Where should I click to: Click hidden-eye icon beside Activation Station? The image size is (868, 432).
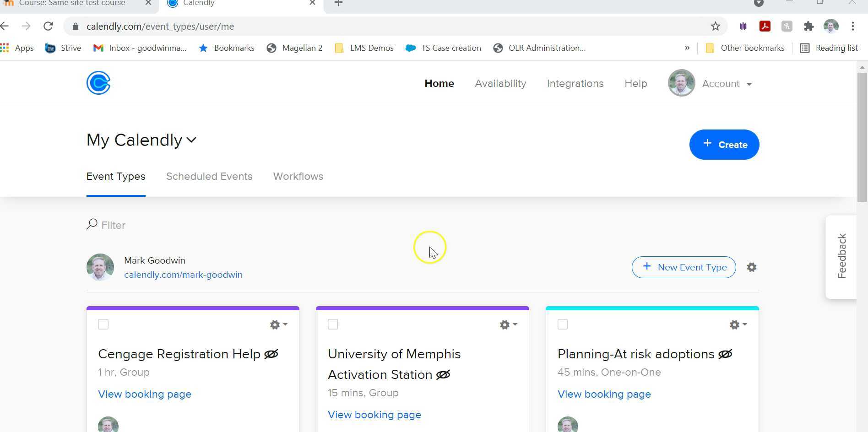click(x=443, y=375)
